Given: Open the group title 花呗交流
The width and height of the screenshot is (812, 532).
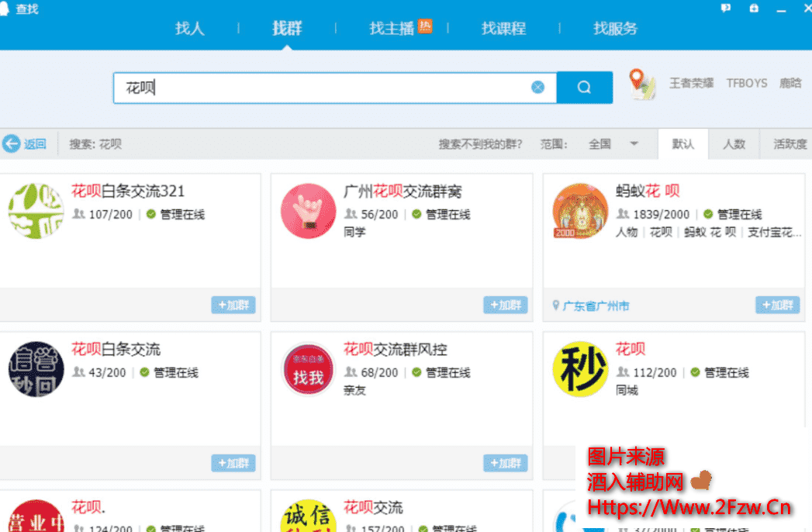Looking at the screenshot, I should (x=373, y=507).
